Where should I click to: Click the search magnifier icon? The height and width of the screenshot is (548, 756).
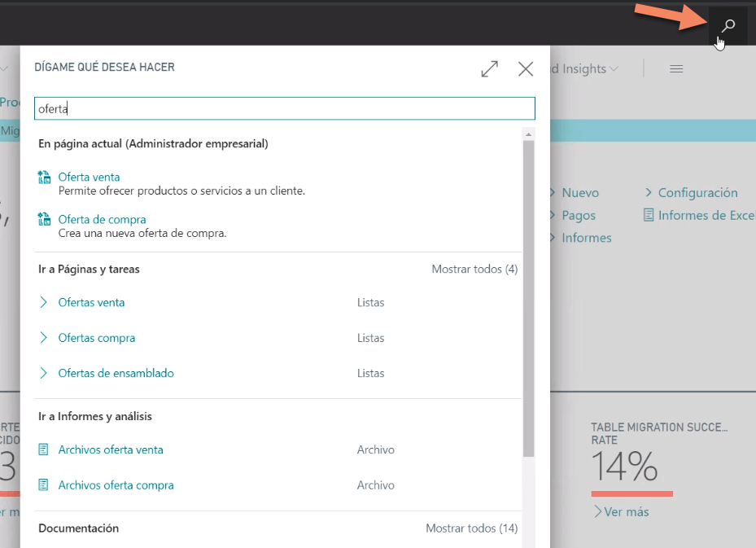point(728,26)
